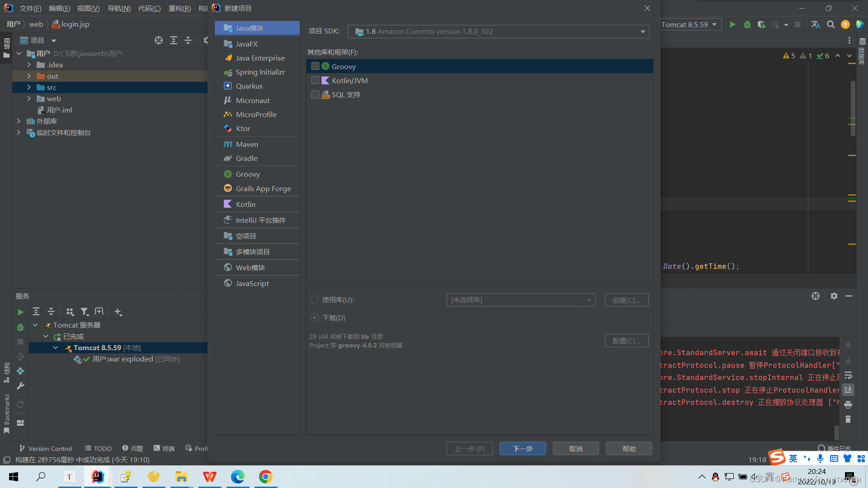Open the 项目 SDK dropdown
868x488 pixels.
pyautogui.click(x=498, y=32)
